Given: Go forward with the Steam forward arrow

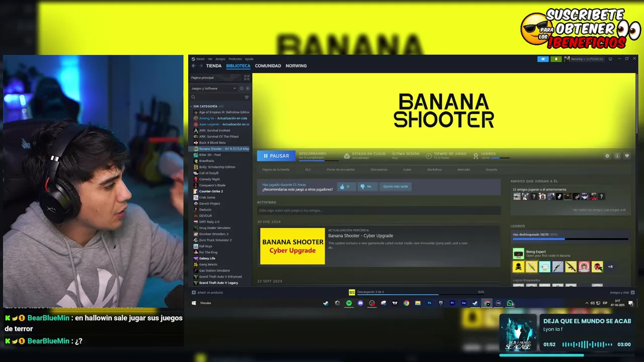Looking at the screenshot, I should 200,66.
